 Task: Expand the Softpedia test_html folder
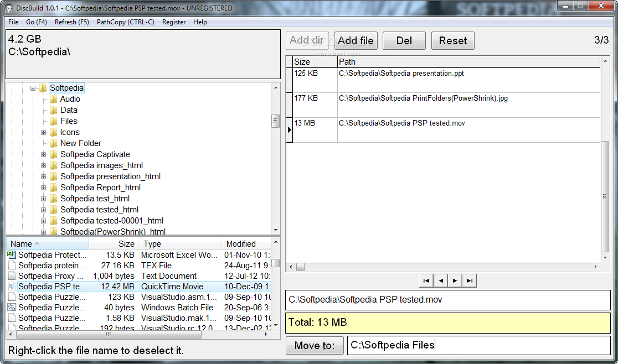tap(43, 199)
